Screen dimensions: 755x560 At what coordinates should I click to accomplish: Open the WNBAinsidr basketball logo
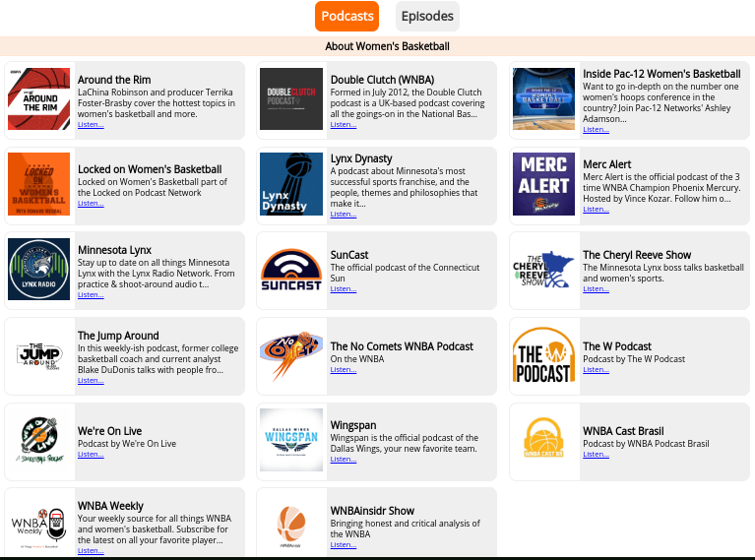(x=291, y=525)
